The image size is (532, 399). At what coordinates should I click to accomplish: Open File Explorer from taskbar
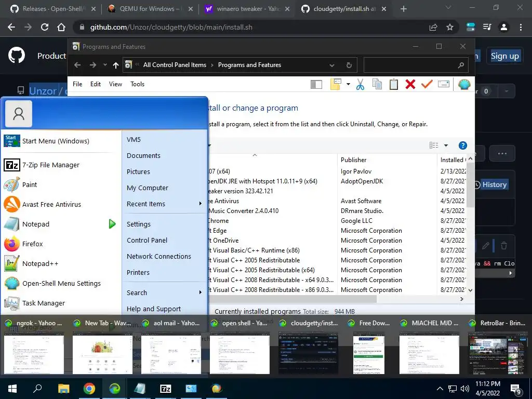point(63,389)
